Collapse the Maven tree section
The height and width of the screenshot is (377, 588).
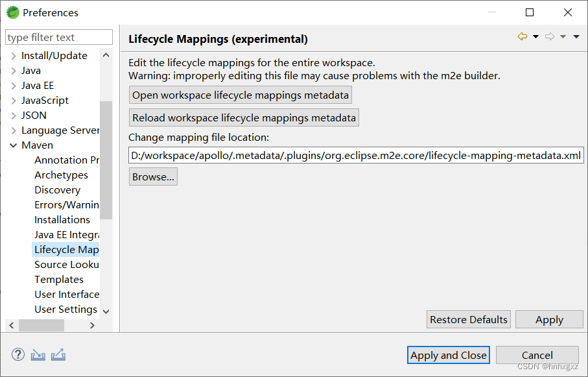pyautogui.click(x=14, y=145)
